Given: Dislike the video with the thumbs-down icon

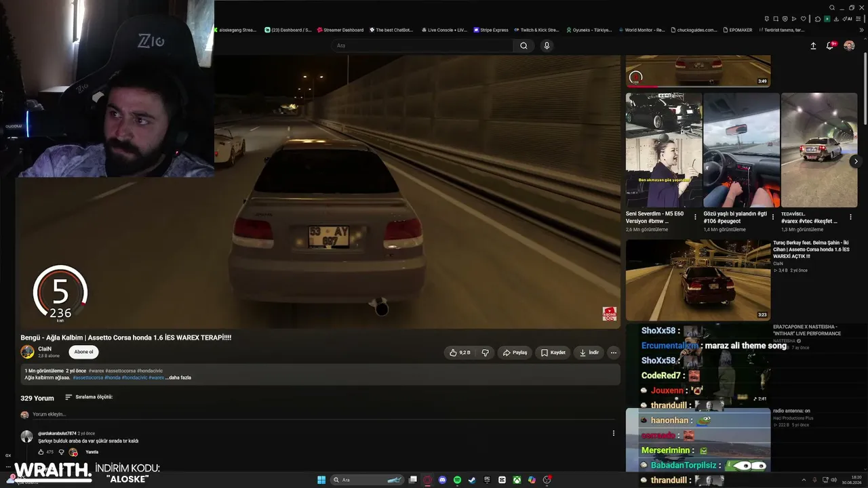Looking at the screenshot, I should [x=486, y=352].
